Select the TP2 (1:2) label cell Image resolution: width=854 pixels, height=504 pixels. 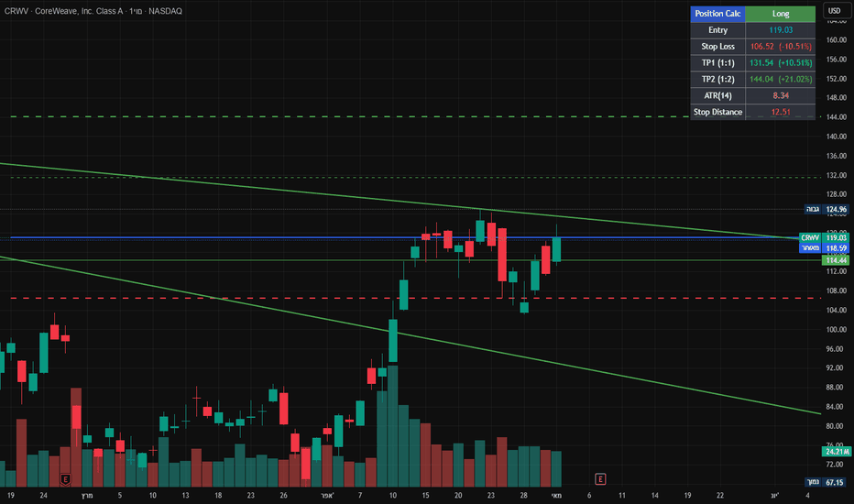click(717, 79)
